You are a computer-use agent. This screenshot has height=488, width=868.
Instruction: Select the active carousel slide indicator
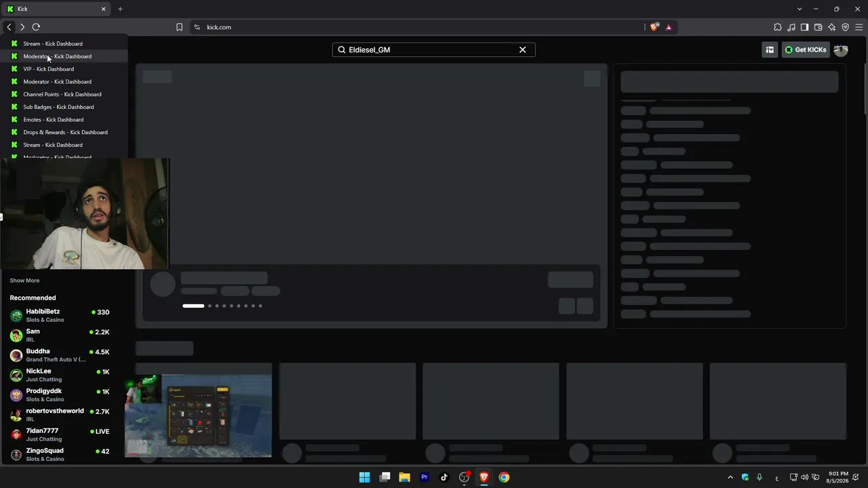(x=193, y=306)
